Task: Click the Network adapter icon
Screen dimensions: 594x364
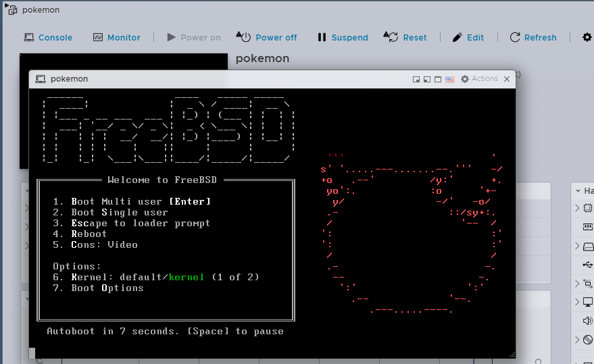Action: click(x=588, y=284)
